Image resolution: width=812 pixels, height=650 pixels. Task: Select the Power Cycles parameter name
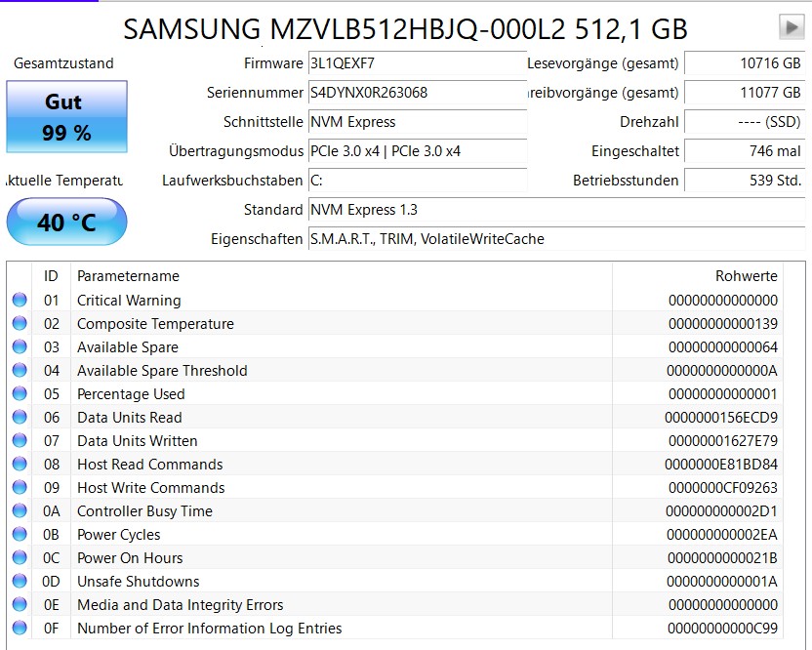119,535
